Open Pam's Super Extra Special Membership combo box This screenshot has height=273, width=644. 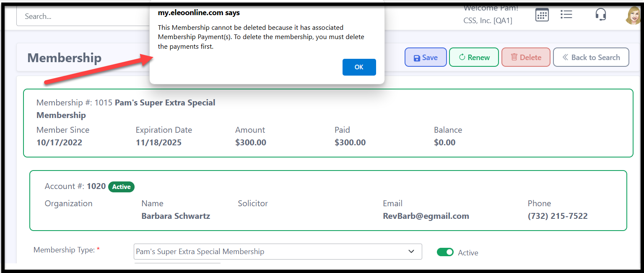tap(278, 252)
